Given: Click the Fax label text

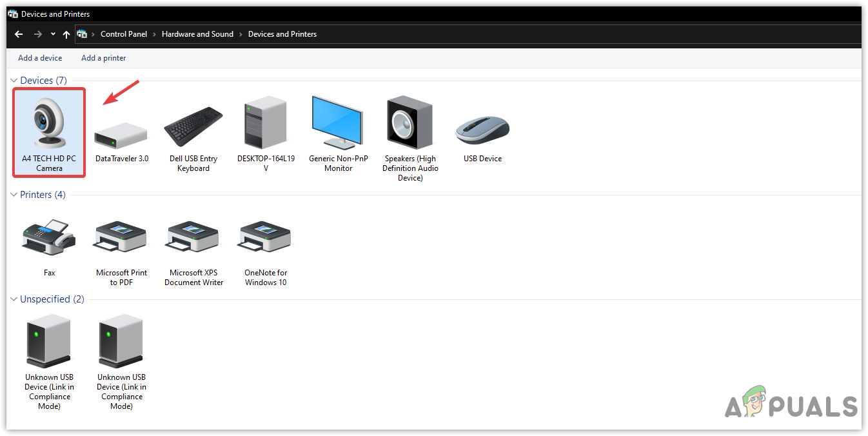Looking at the screenshot, I should [50, 273].
